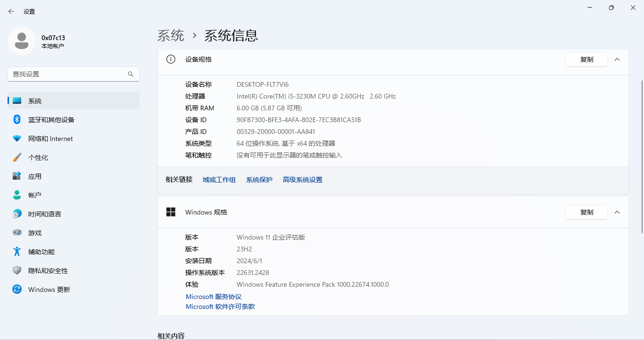Open 帐户 settings
The width and height of the screenshot is (644, 340).
tap(74, 195)
